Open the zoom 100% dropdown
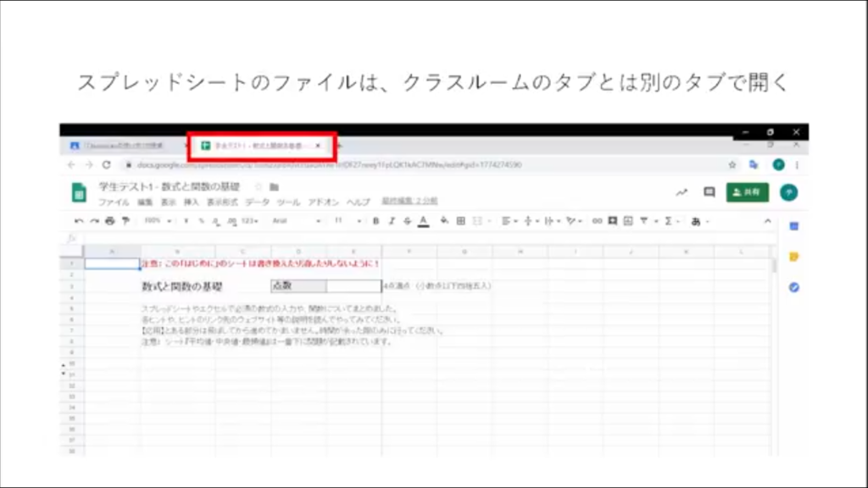The width and height of the screenshot is (868, 488). (158, 221)
